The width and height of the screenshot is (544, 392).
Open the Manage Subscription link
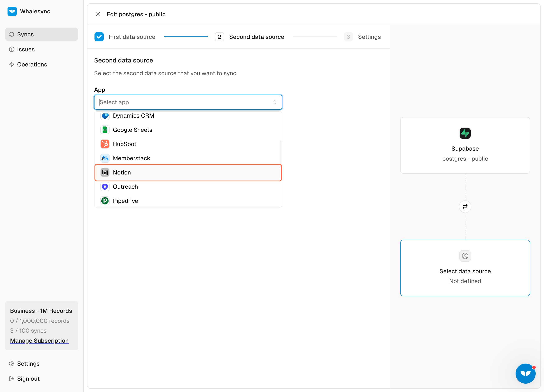click(39, 340)
